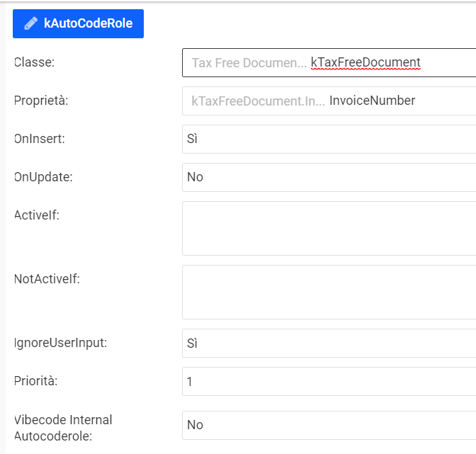Click the Priorità field containing 1
Viewport: 476px width, 454px height.
tap(329, 381)
